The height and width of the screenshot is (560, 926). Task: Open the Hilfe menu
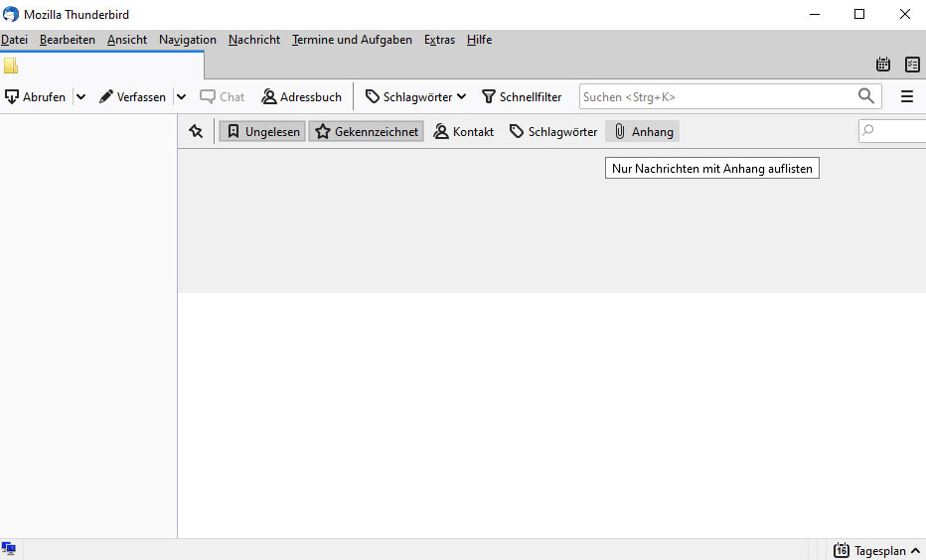click(x=479, y=40)
